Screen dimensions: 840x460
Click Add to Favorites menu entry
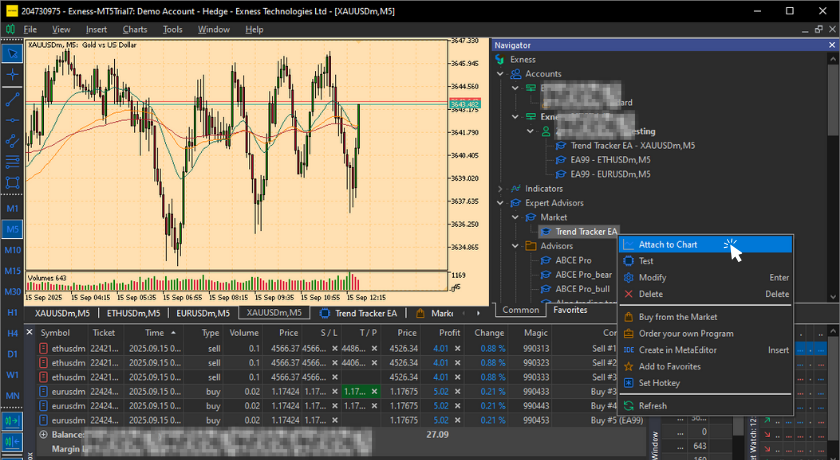tap(705, 367)
